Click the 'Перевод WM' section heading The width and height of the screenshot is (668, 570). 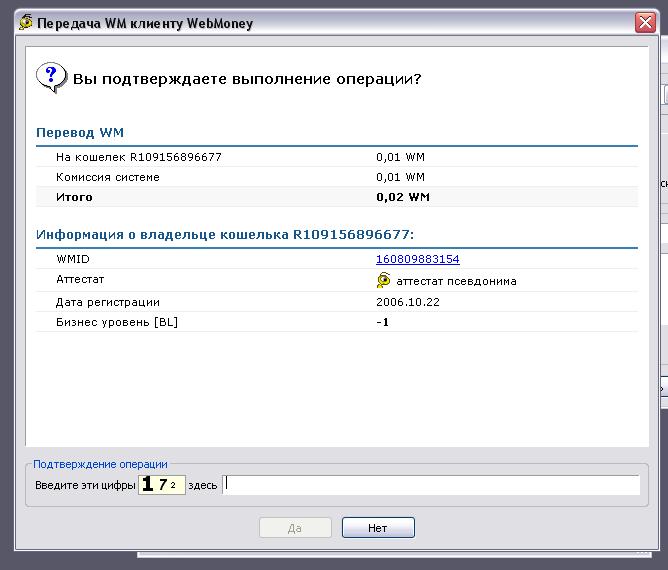point(80,132)
